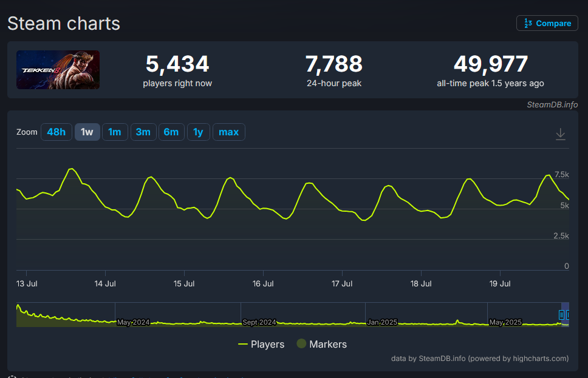Image resolution: width=588 pixels, height=378 pixels.
Task: Choose the 3m zoom option
Action: click(x=143, y=132)
